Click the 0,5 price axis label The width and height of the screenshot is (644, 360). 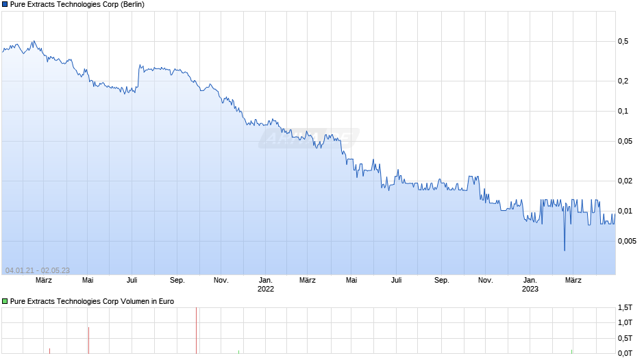[x=623, y=42]
